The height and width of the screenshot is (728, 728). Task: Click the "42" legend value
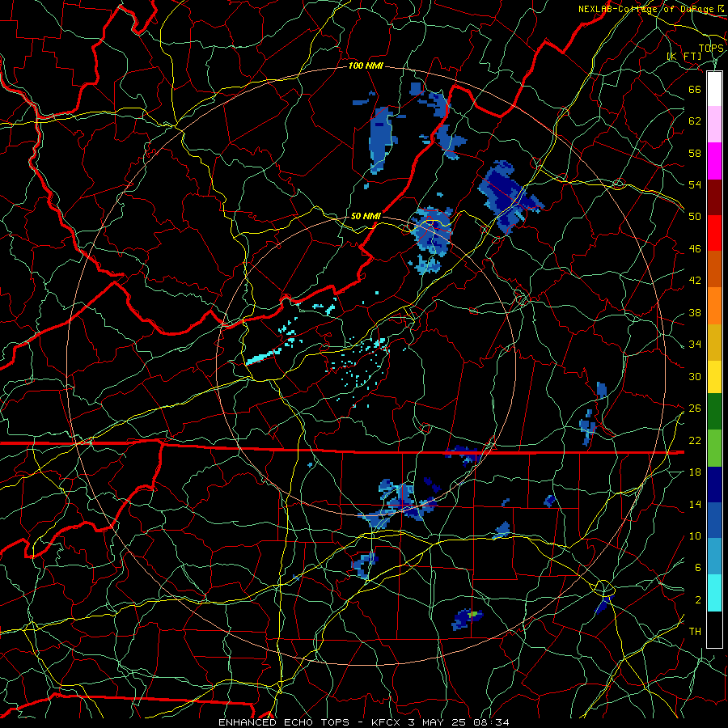[695, 281]
